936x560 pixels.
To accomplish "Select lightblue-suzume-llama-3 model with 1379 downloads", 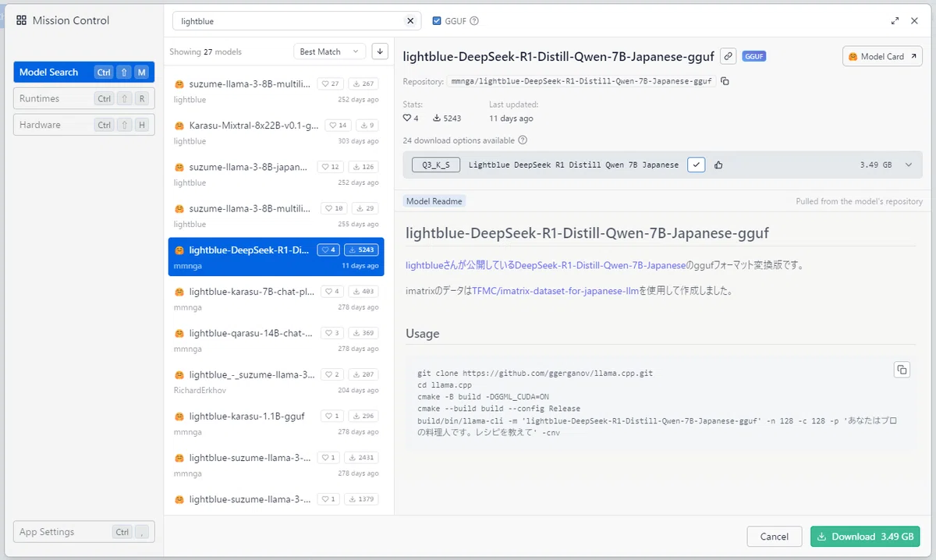I will [x=276, y=499].
